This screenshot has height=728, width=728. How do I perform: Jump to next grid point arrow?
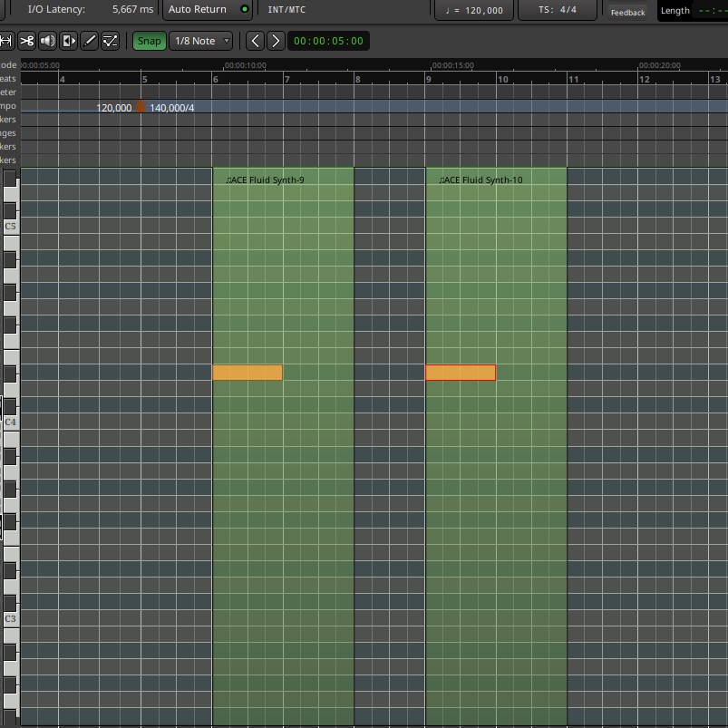276,41
